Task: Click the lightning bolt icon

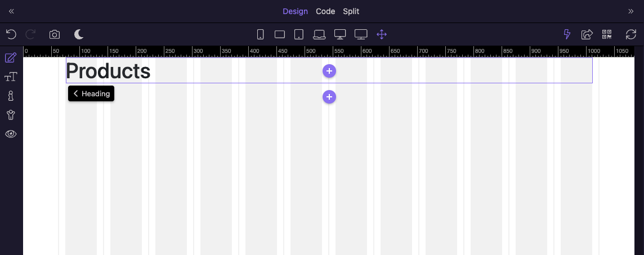Action: click(x=567, y=34)
